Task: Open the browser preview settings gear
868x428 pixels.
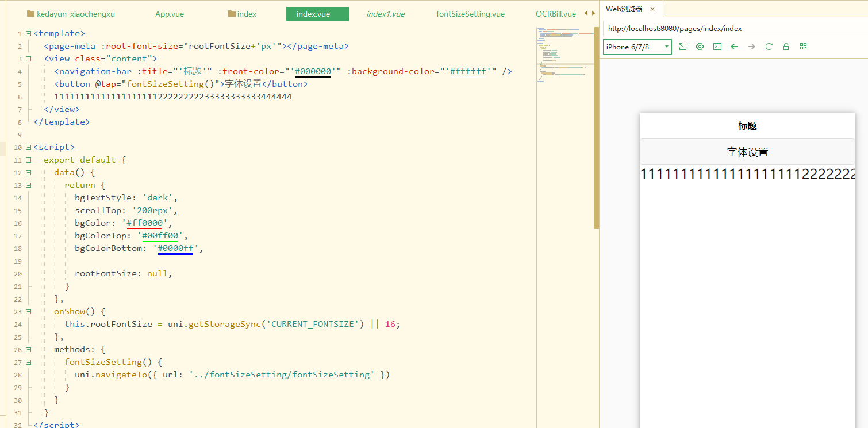Action: [x=700, y=46]
